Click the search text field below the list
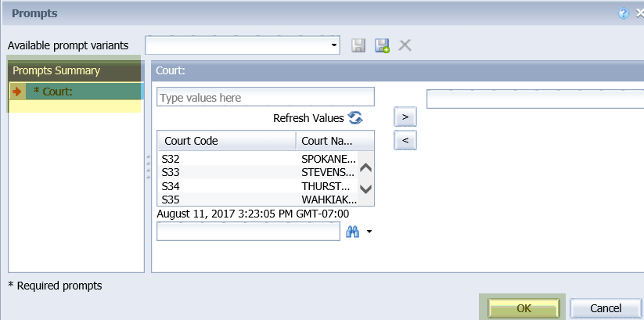The height and width of the screenshot is (320, 644). pos(249,232)
